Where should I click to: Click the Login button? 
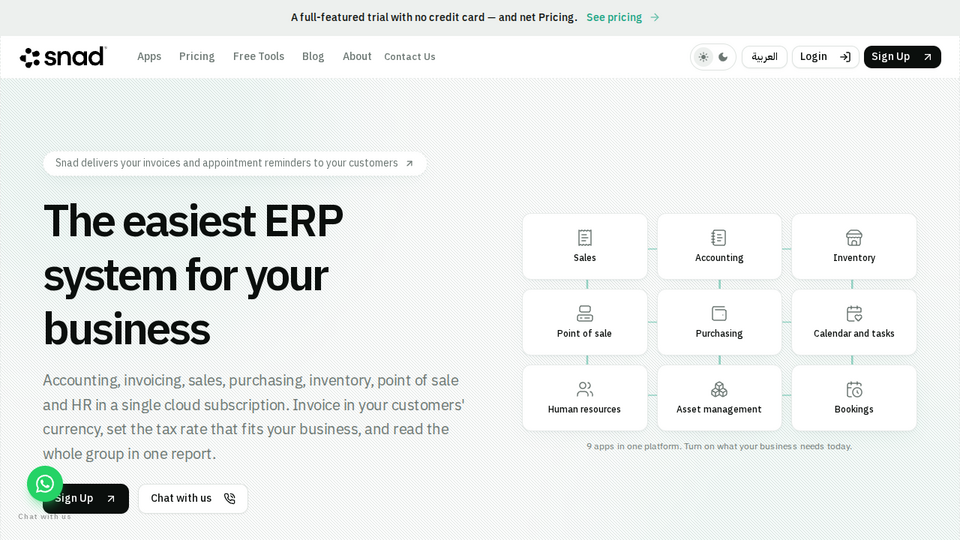[x=825, y=57]
